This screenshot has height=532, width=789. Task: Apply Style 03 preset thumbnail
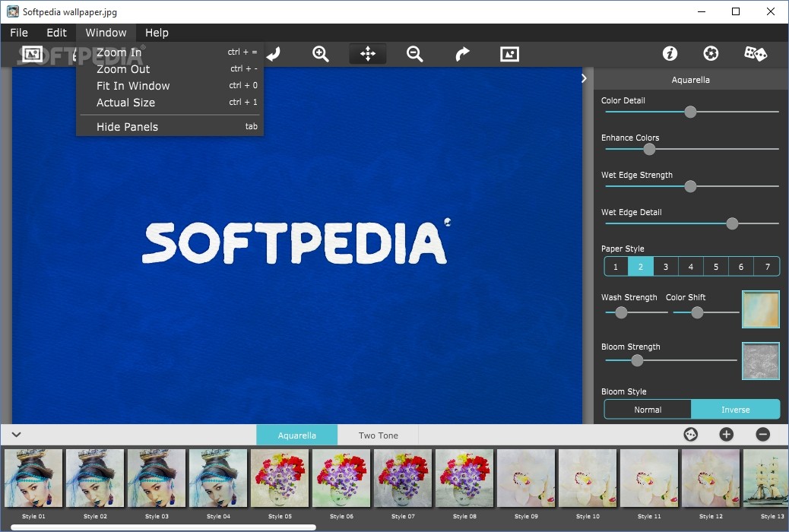tap(157, 478)
